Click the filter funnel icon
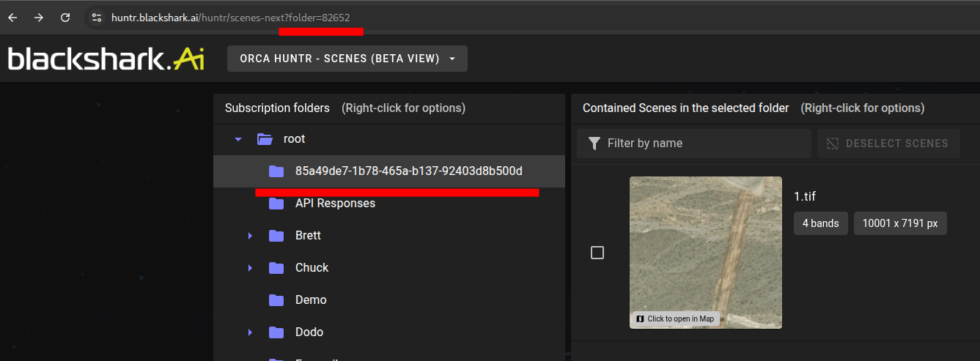 (594, 144)
